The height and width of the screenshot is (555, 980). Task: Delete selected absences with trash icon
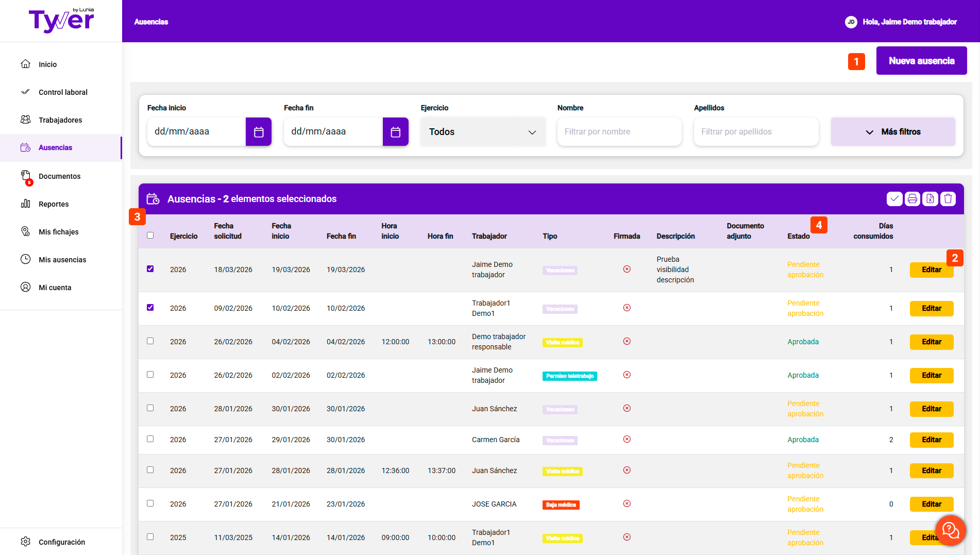click(948, 199)
